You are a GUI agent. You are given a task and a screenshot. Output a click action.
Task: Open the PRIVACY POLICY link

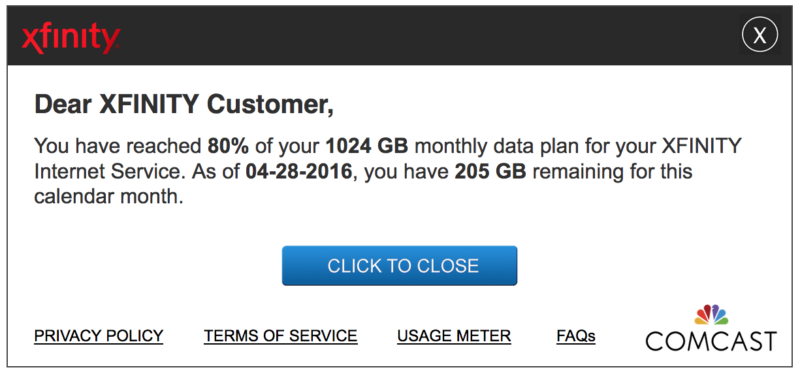pyautogui.click(x=98, y=336)
